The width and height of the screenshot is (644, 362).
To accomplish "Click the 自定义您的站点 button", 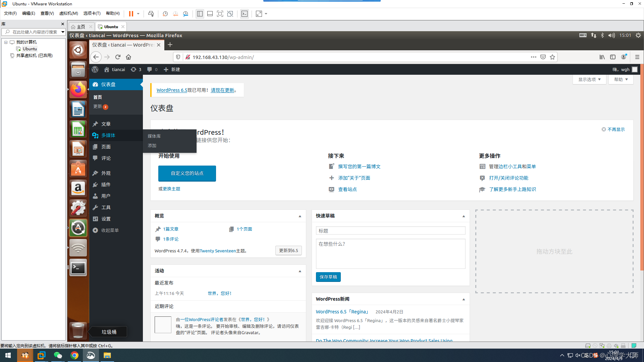I will coord(187,173).
